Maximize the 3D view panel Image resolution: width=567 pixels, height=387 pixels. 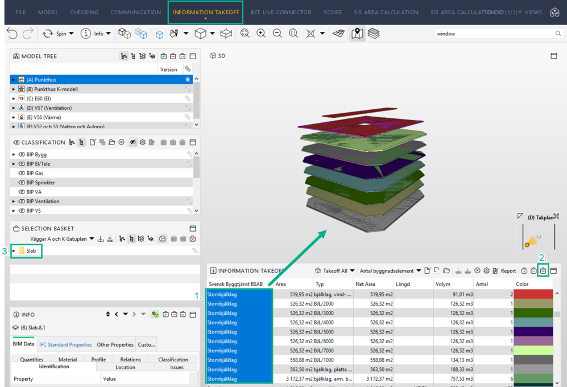(554, 56)
